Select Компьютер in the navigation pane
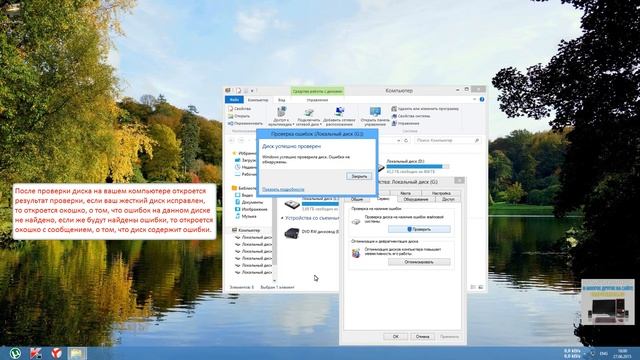The width and height of the screenshot is (640, 360). pos(246,230)
